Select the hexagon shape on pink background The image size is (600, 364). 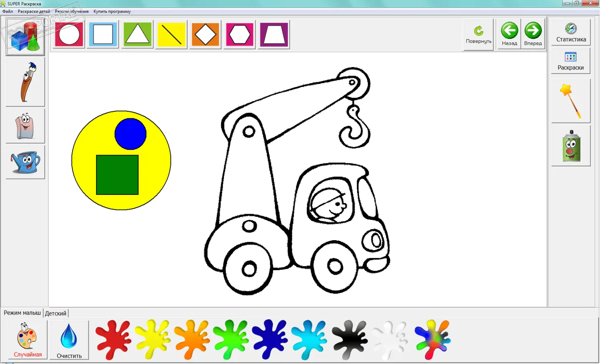click(x=240, y=35)
